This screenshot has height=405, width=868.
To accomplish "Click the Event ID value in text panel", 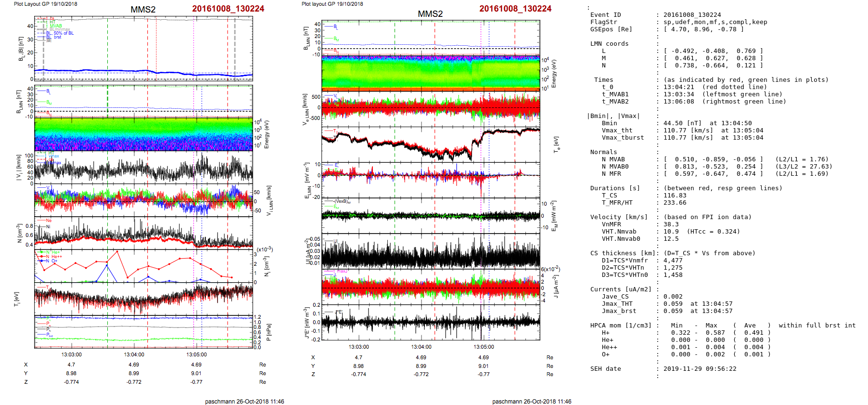I will [692, 15].
